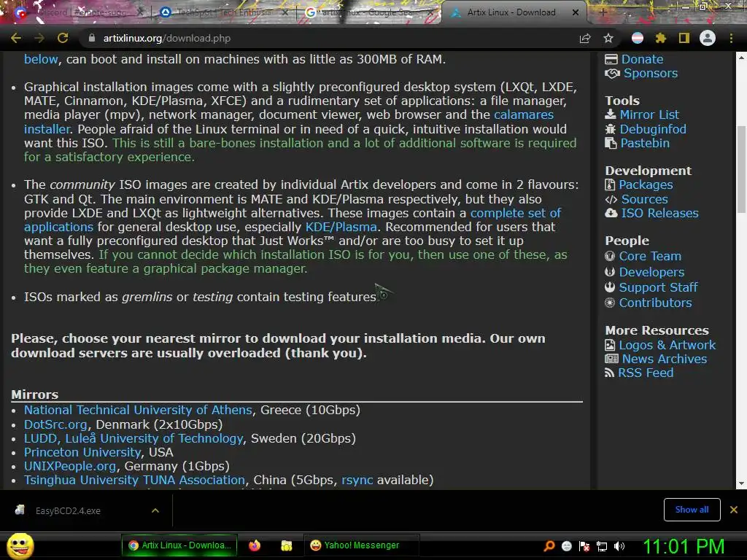This screenshot has width=747, height=560.
Task: Click the address bar URL field
Action: click(329, 38)
